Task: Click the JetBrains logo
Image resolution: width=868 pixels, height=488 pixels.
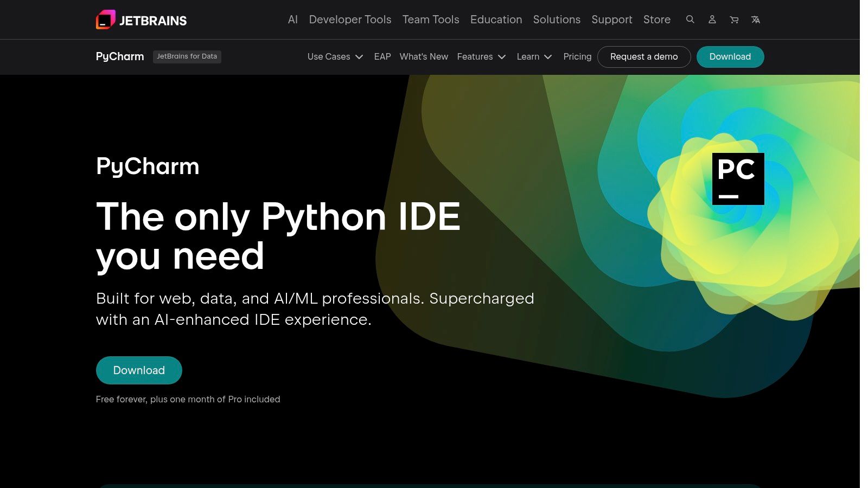Action: [141, 20]
